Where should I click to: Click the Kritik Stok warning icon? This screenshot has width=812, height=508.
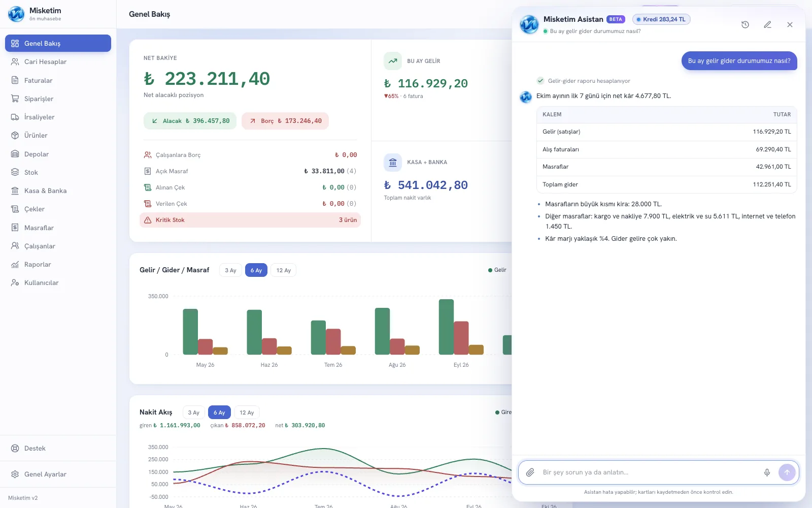(148, 220)
